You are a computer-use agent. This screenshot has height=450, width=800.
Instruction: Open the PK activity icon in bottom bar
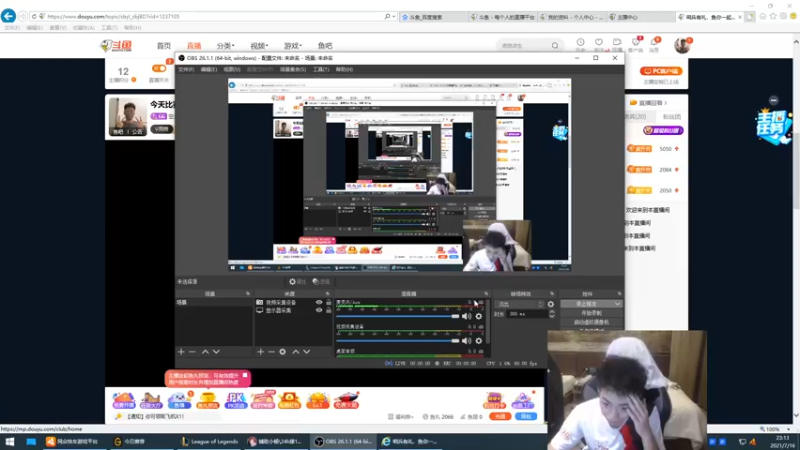pyautogui.click(x=235, y=401)
